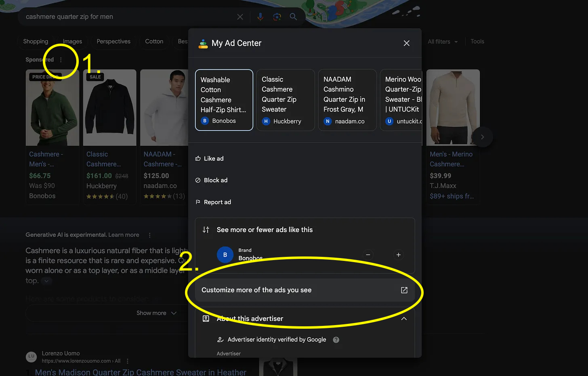Open the three-dot menu next to Lorenzo Uomo URL
Image resolution: width=588 pixels, height=376 pixels.
point(128,361)
